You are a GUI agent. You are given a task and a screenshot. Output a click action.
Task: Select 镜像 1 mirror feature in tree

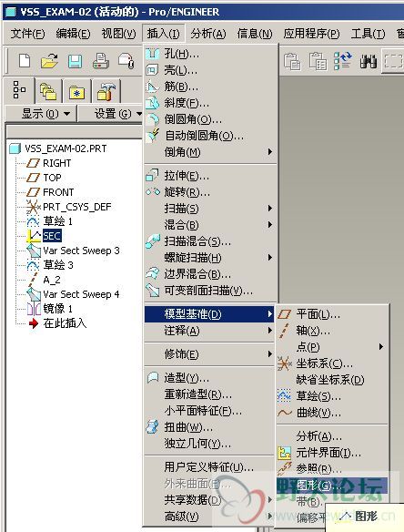click(x=49, y=309)
